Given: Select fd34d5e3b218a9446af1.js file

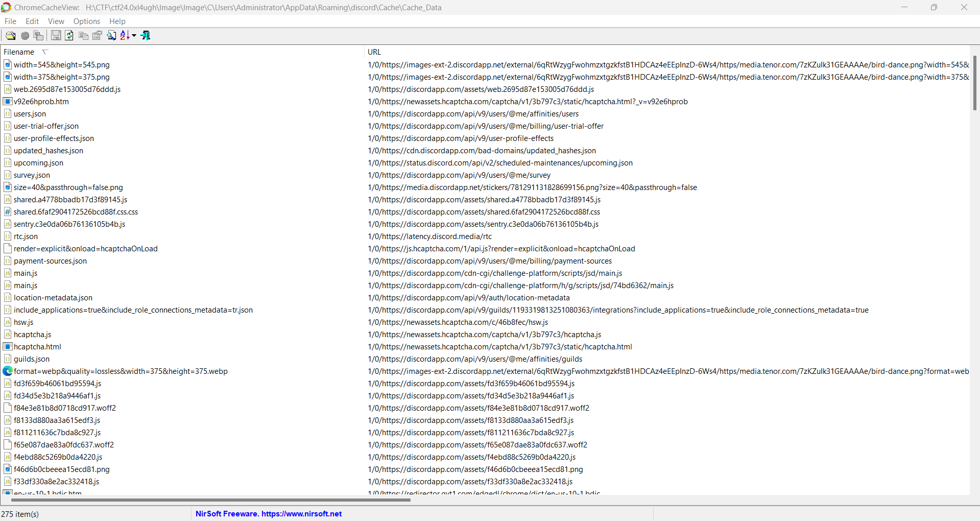Looking at the screenshot, I should 57,395.
